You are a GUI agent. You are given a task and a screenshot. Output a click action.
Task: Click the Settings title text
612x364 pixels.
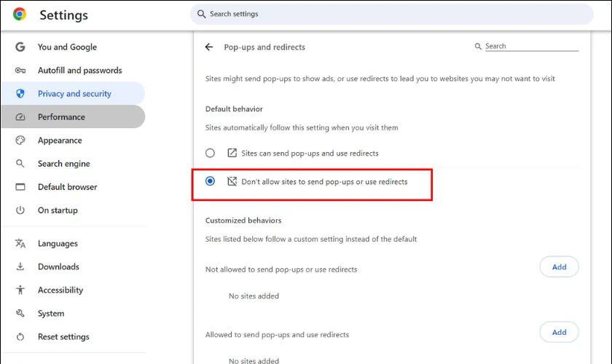coord(63,15)
